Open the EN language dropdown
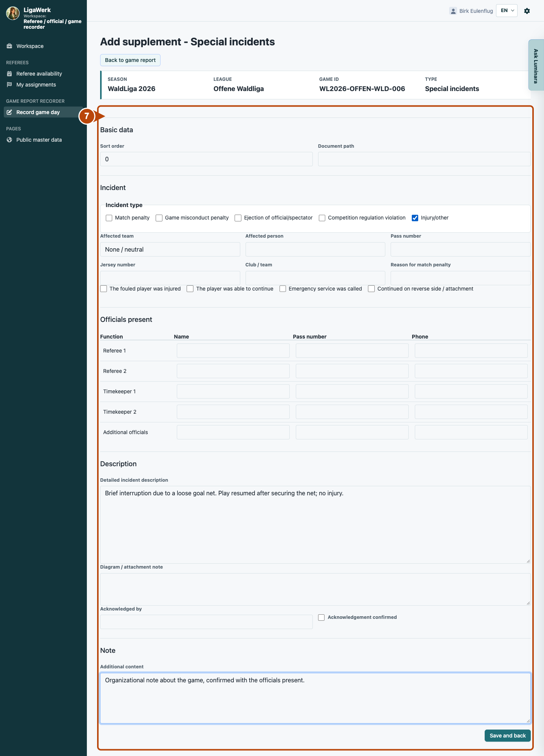Screen dimensions: 544x756 click(x=507, y=11)
